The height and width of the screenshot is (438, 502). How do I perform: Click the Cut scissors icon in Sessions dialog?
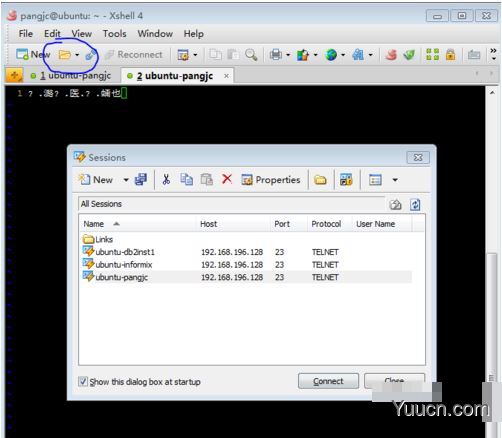pyautogui.click(x=166, y=180)
